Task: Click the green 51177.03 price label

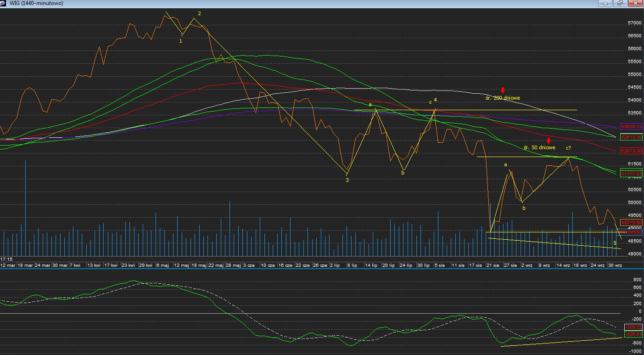Action: click(631, 174)
